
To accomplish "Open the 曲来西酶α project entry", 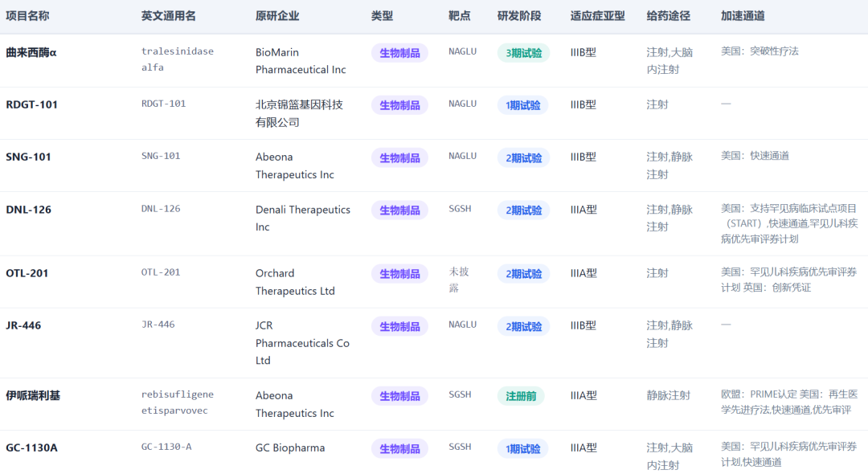I will [31, 52].
